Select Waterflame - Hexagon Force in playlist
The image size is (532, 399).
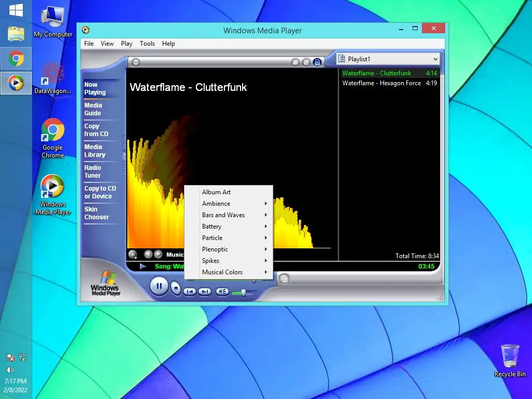[x=390, y=83]
